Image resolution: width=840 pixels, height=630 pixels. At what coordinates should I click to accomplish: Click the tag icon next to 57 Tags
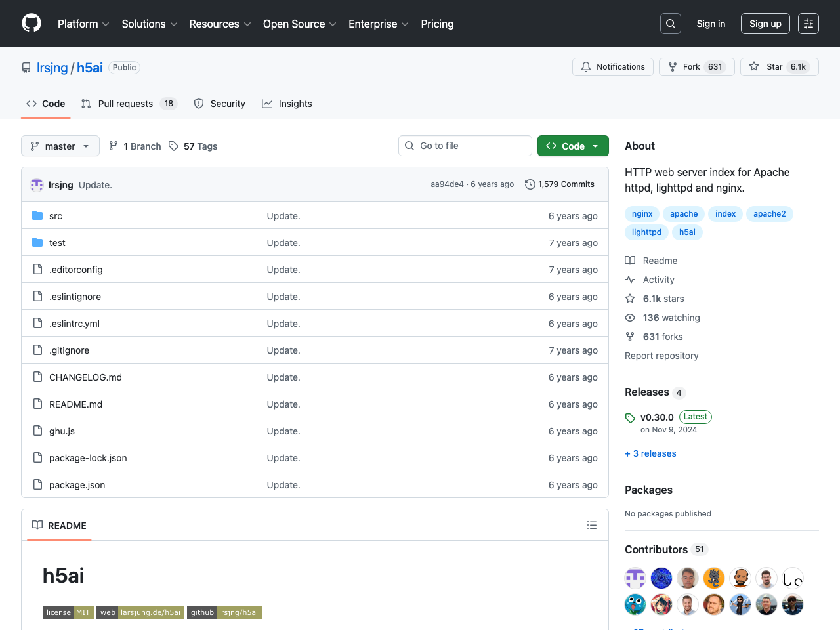click(173, 146)
